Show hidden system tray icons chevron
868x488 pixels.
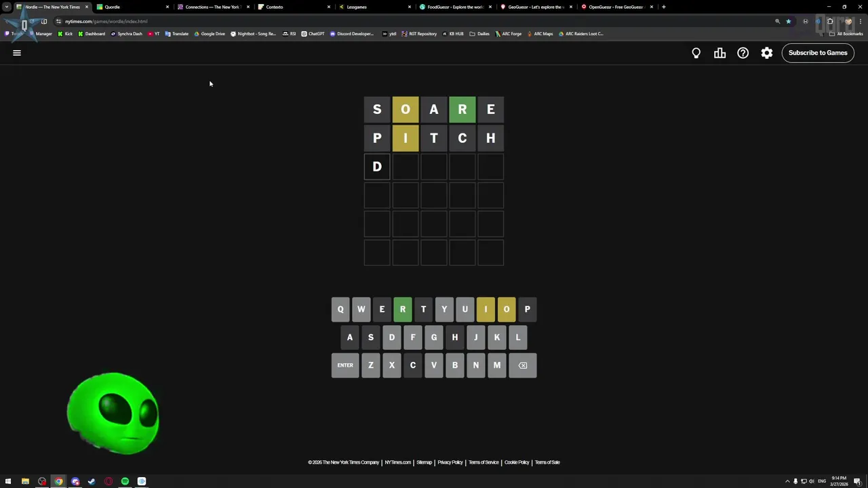pos(787,481)
